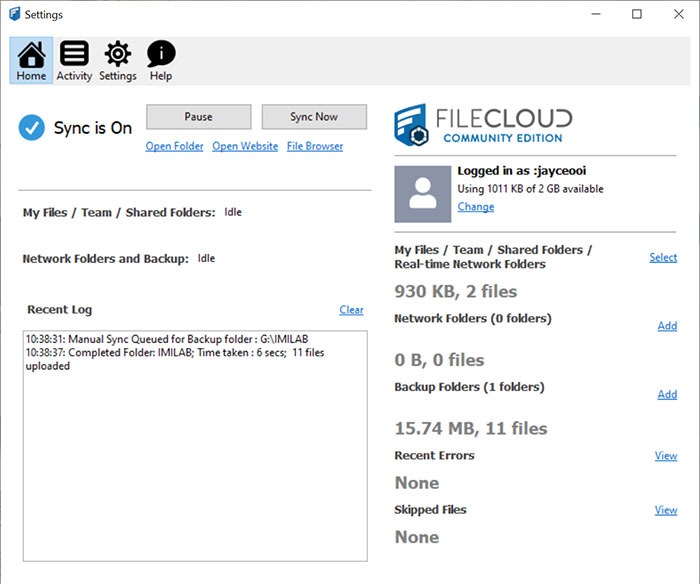Follow the Open Website link
The width and height of the screenshot is (700, 584).
(x=245, y=146)
